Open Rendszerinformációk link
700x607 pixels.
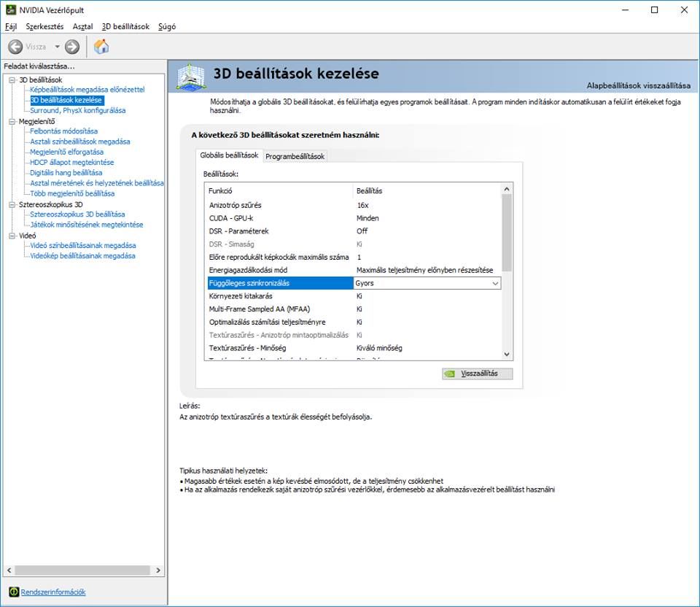[x=53, y=592]
